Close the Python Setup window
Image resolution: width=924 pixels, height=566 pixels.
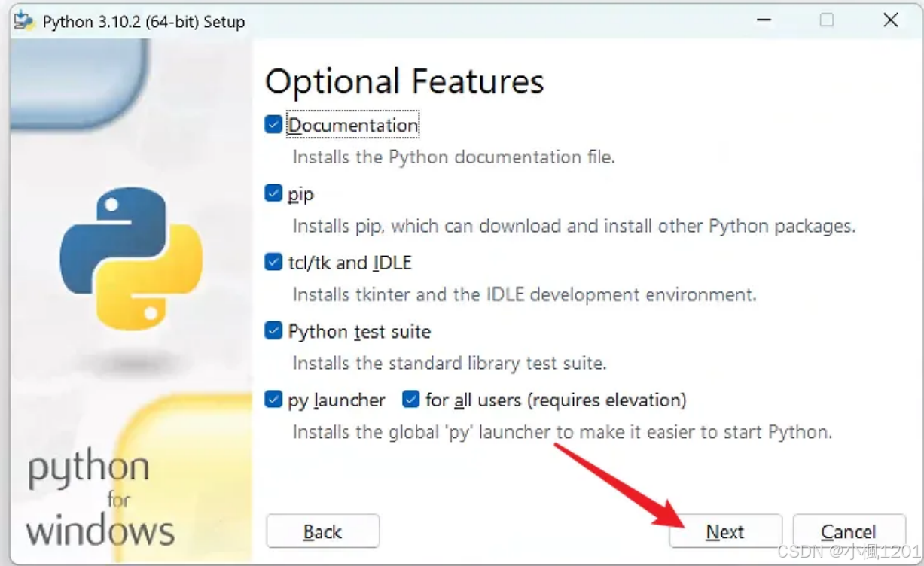tap(890, 20)
